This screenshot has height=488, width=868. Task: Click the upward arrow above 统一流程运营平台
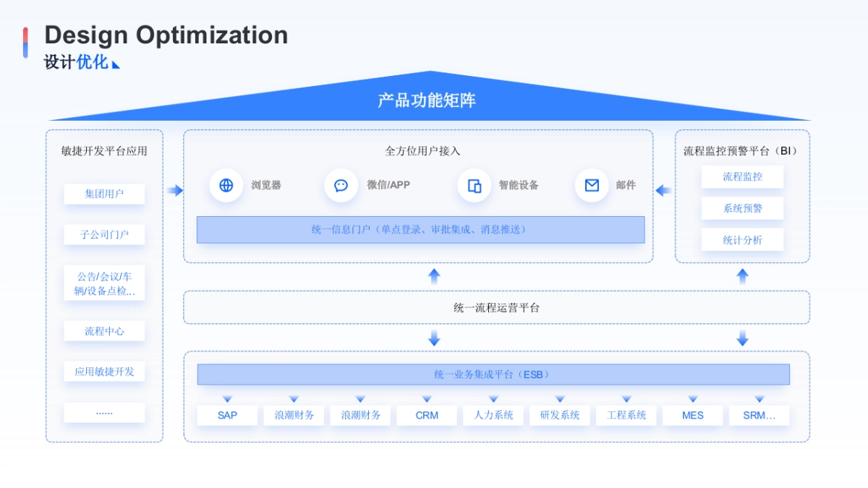point(434,275)
